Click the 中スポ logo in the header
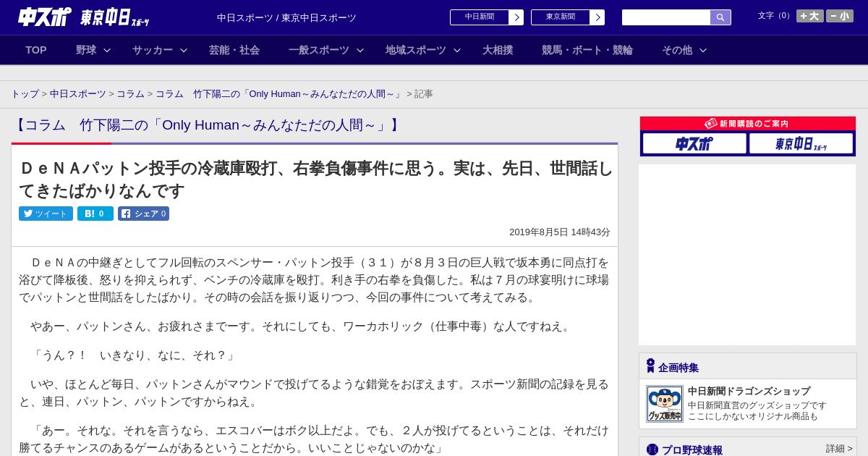The image size is (868, 456). pos(45,17)
